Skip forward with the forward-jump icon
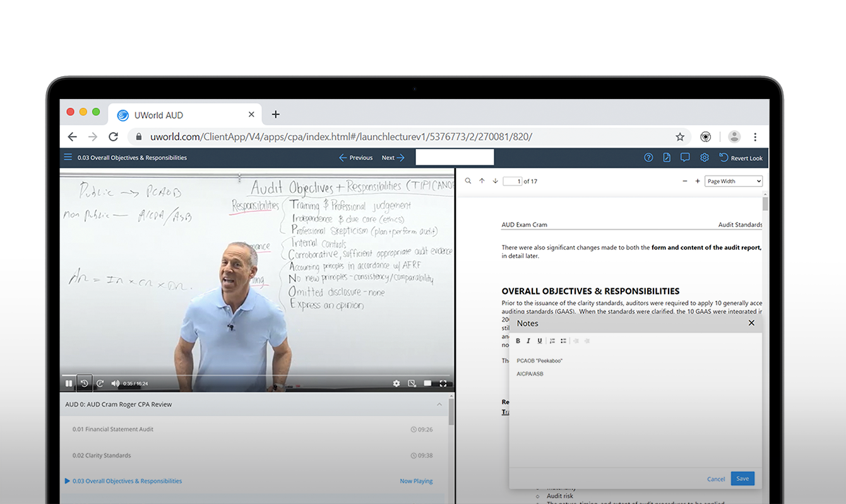The image size is (846, 504). coord(100,384)
